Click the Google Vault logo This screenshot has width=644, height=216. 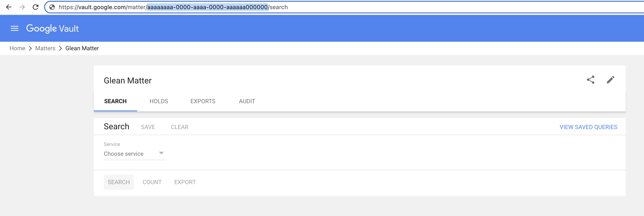(x=53, y=29)
